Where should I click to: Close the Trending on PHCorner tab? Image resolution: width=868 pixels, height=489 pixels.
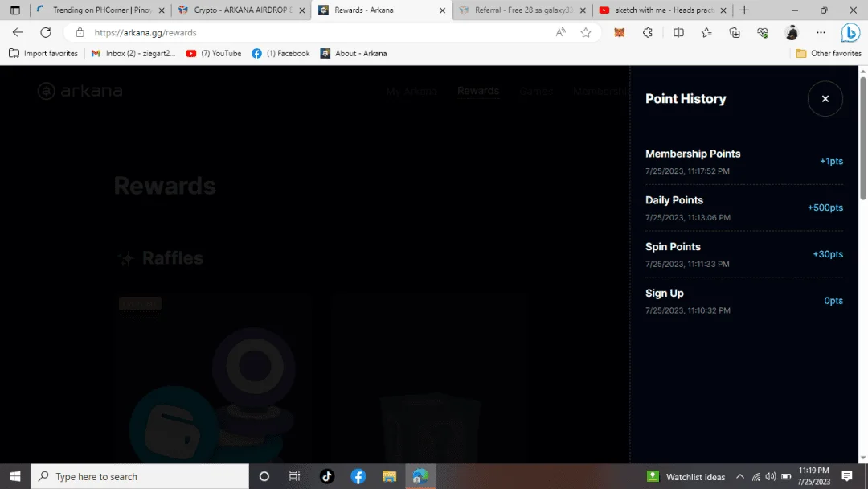pyautogui.click(x=162, y=10)
